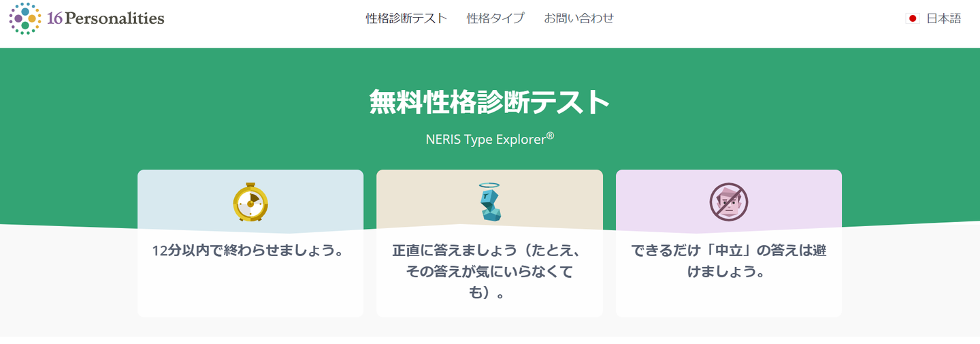Open the 性格診断テスト menu item
Image resolution: width=980 pixels, height=344 pixels.
click(406, 18)
